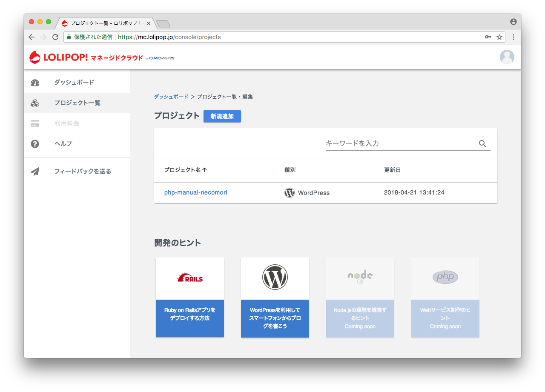Screen dimensions: 545x392
Task: Reload the page with refresh icon
Action: click(55, 37)
